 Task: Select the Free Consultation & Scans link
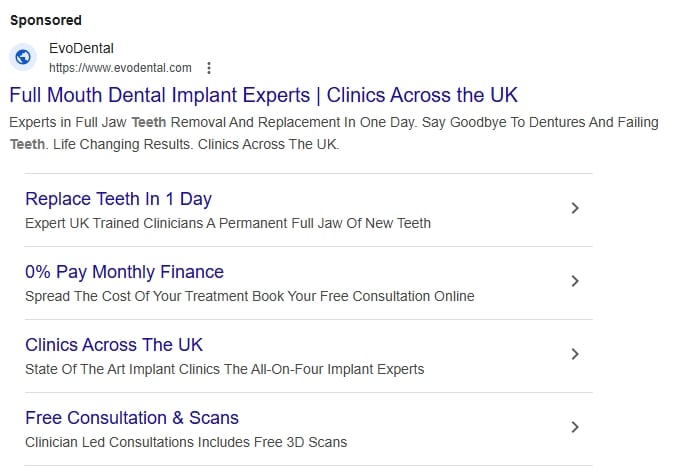click(x=132, y=418)
